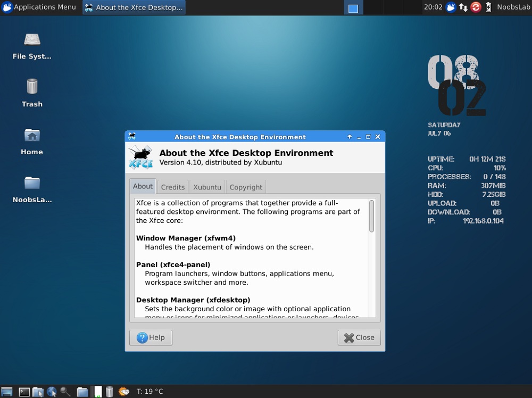Click the T: 19 °C weather reading
Screen dimensions: 532x398
[x=149, y=392]
